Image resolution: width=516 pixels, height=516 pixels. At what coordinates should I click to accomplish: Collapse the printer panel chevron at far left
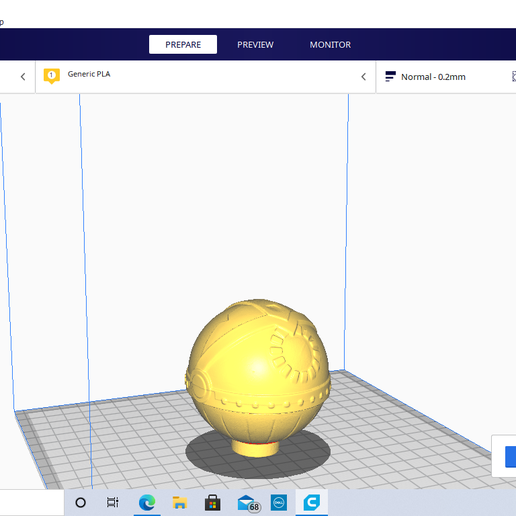(x=23, y=77)
